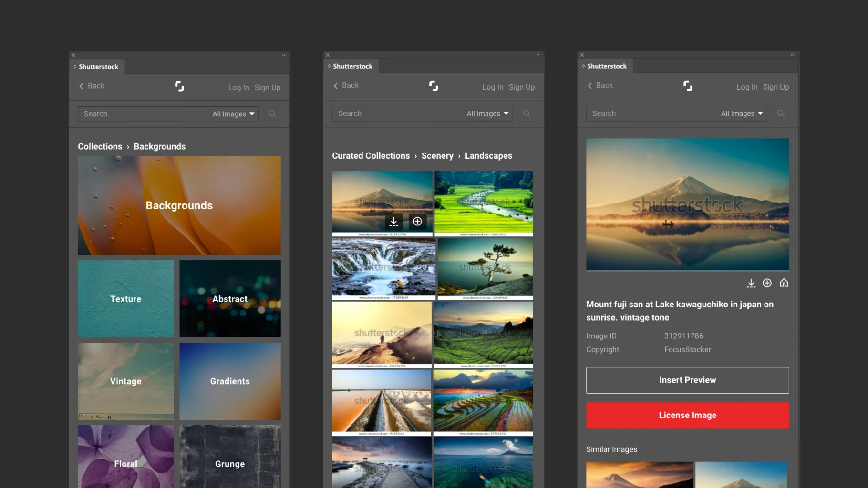Viewport: 868px width, 488px height.
Task: Click Log In in the Landscapes panel
Action: coord(493,87)
